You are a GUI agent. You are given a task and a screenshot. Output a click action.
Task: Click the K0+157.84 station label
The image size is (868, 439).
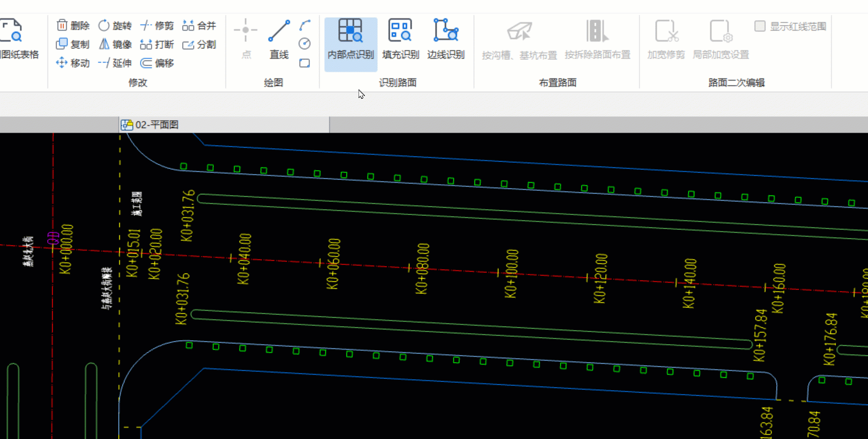tap(760, 335)
